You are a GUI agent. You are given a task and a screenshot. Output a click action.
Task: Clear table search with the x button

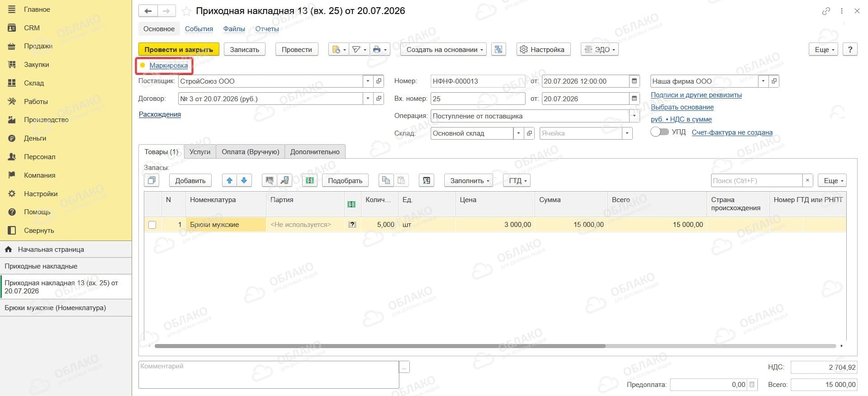[x=807, y=180]
